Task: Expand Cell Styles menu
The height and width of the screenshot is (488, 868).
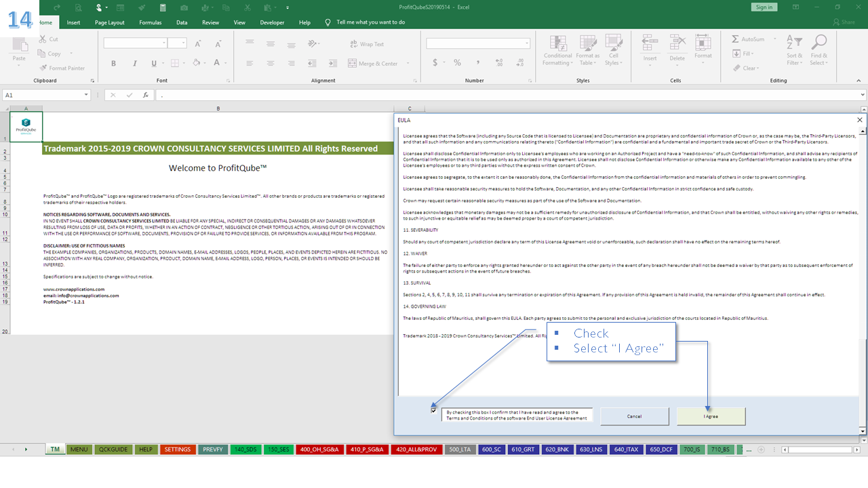Action: (x=613, y=51)
